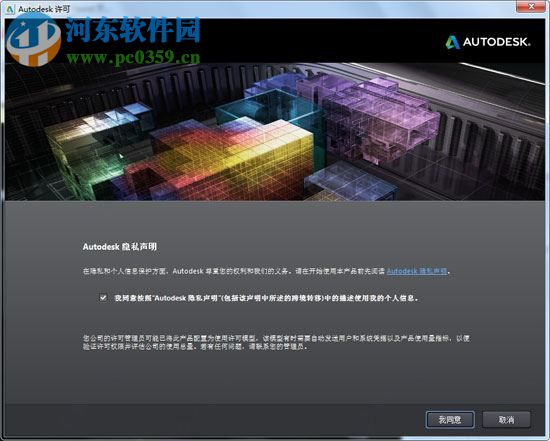Viewport: 550px width, 441px height.
Task: Click the consent label starting with 我同意按照
Action: point(266,298)
